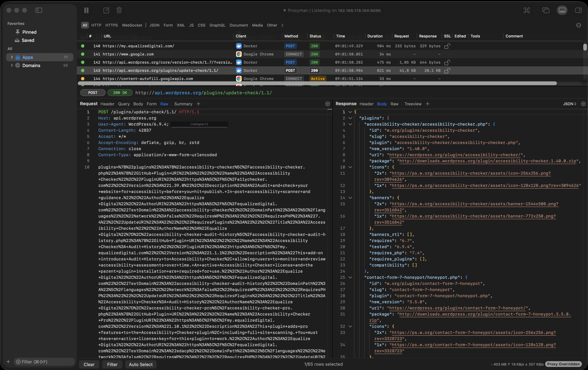Open the wordpress.org accessibility-checker url link
The image size is (588, 370).
click(x=455, y=155)
